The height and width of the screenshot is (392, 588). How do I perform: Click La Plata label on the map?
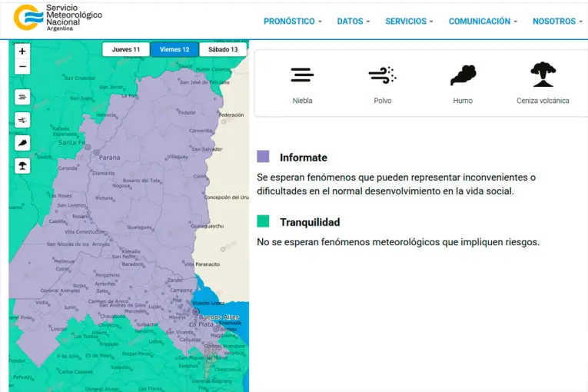(201, 324)
